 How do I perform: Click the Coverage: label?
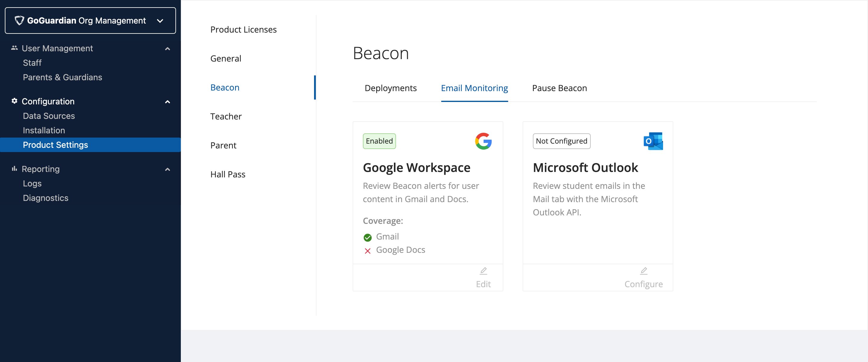pos(383,221)
